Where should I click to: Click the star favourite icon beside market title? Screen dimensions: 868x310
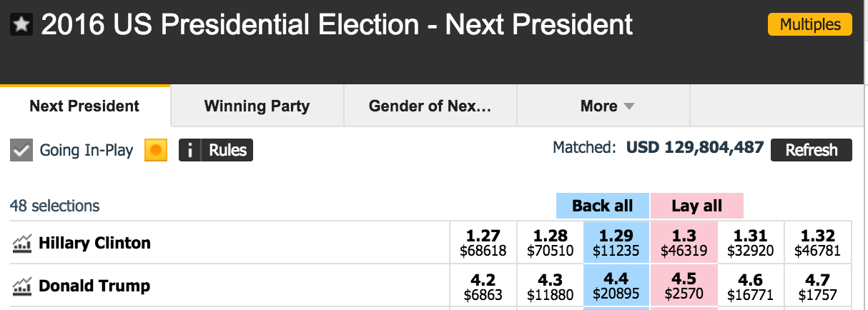pyautogui.click(x=22, y=26)
